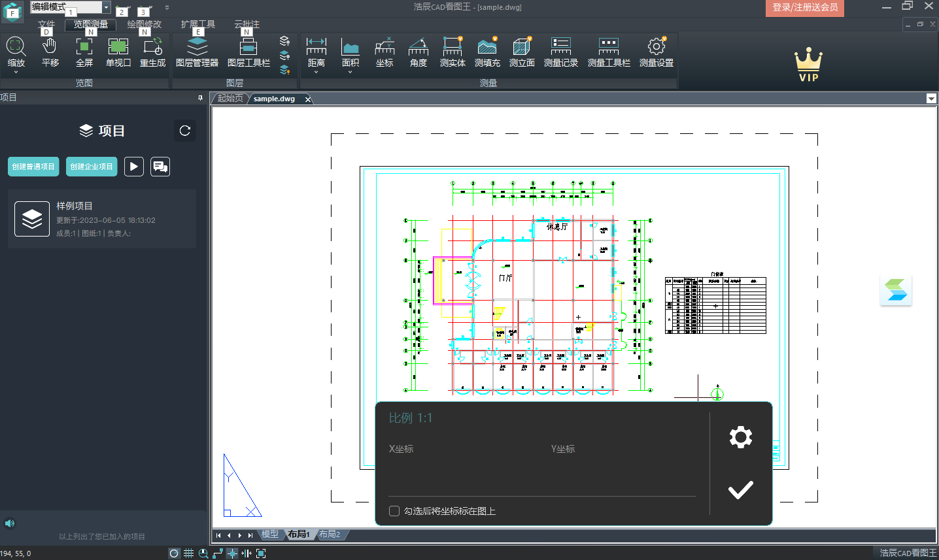Select the 缩放 zoom tool

[x=16, y=51]
